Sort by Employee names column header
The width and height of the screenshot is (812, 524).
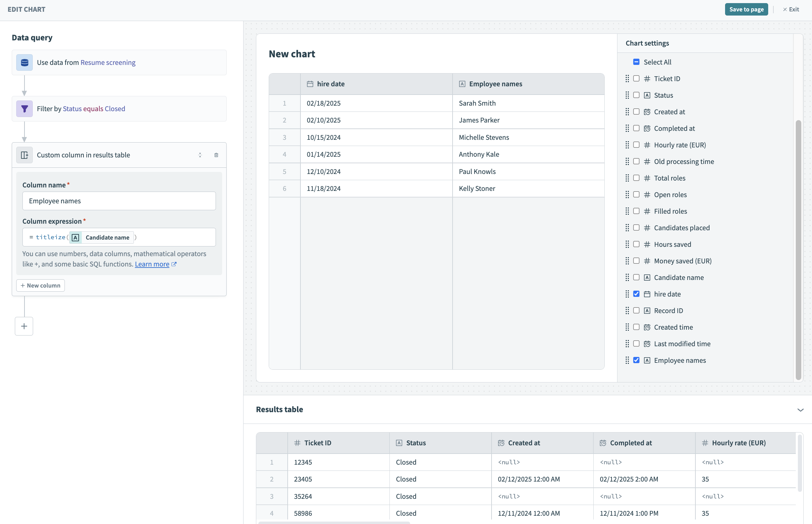click(x=495, y=84)
